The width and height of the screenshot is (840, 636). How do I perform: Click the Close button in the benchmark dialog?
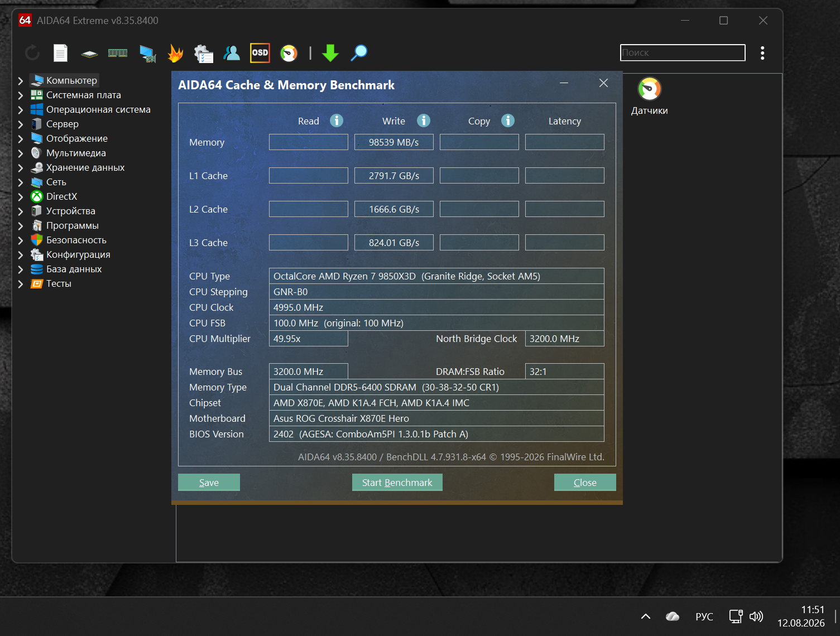click(585, 483)
